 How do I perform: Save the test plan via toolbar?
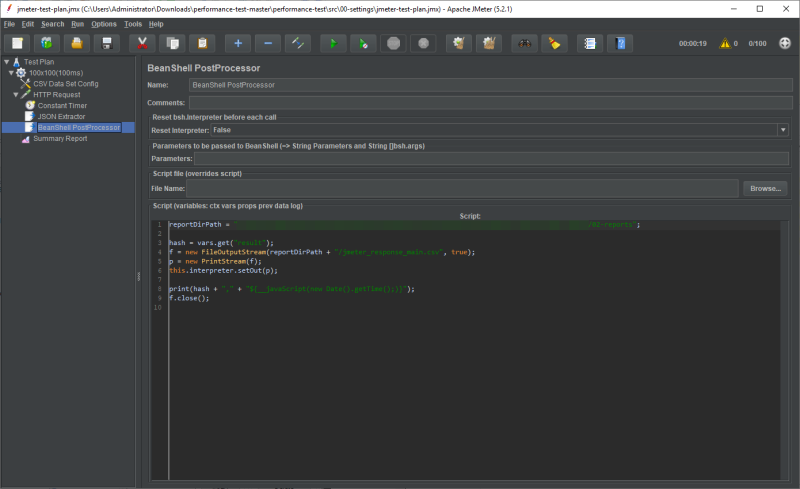pos(106,43)
